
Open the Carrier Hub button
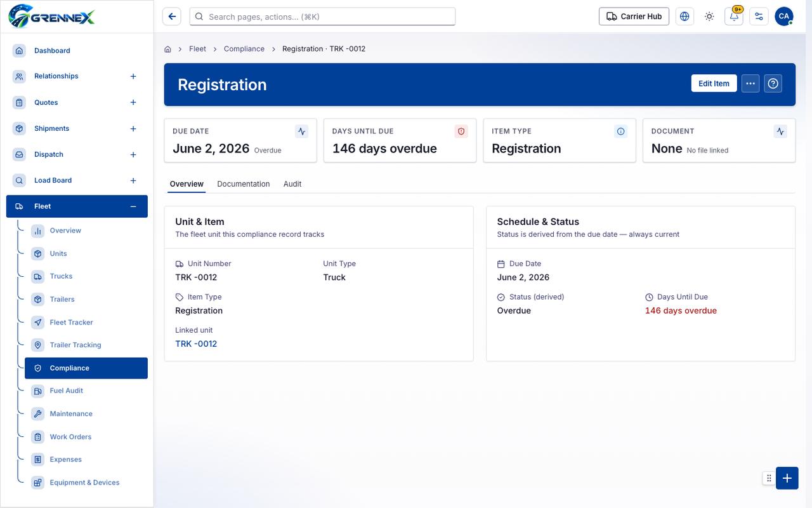coord(634,17)
